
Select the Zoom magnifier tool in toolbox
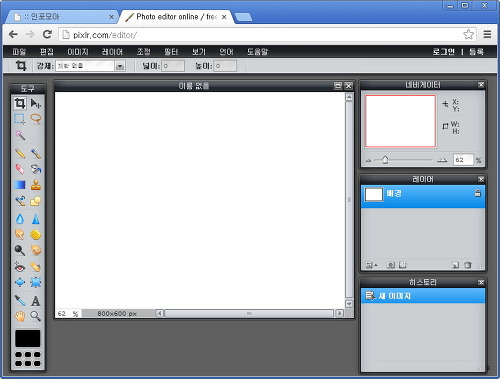[x=36, y=316]
